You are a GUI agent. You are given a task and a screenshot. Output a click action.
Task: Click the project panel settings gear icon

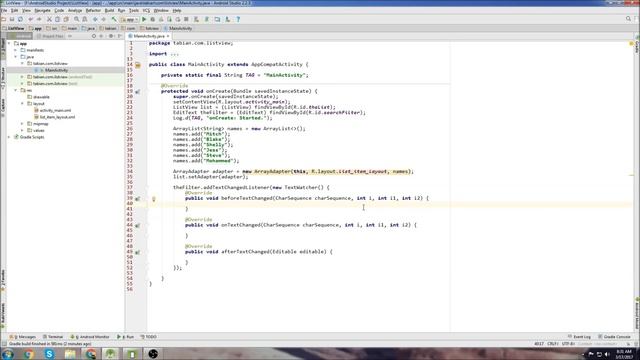coord(111,36)
